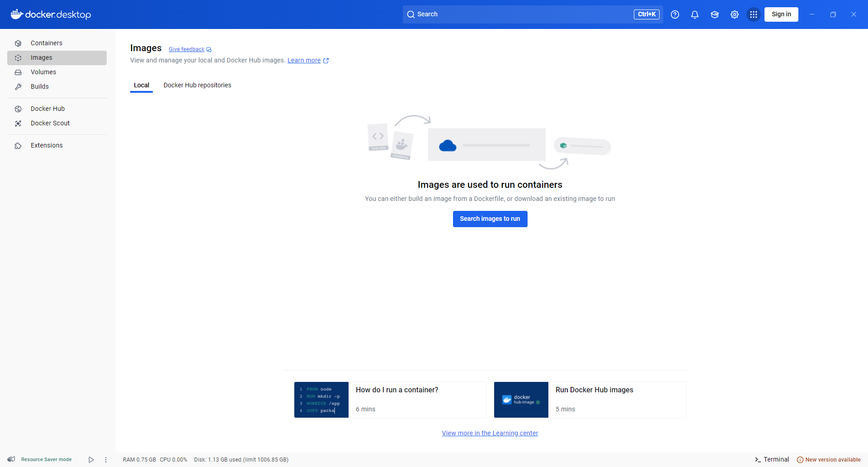Image resolution: width=868 pixels, height=467 pixels.
Task: Click 'Images are used to run containers' heading
Action: (x=490, y=185)
